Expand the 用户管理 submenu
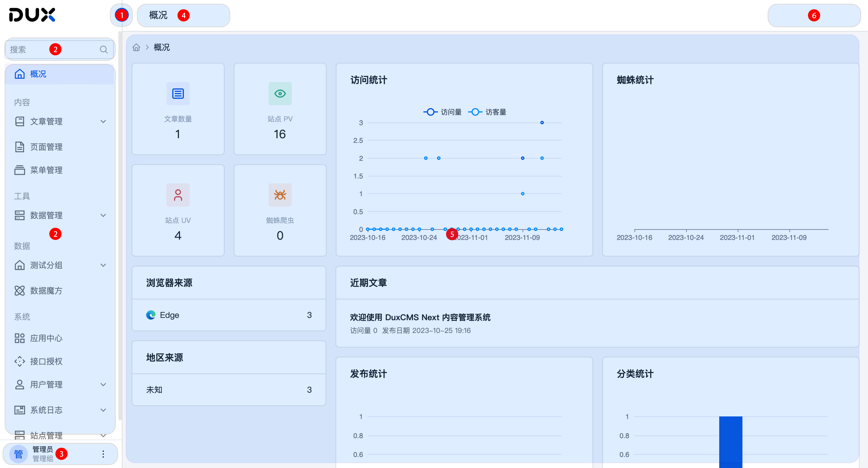 tap(103, 385)
